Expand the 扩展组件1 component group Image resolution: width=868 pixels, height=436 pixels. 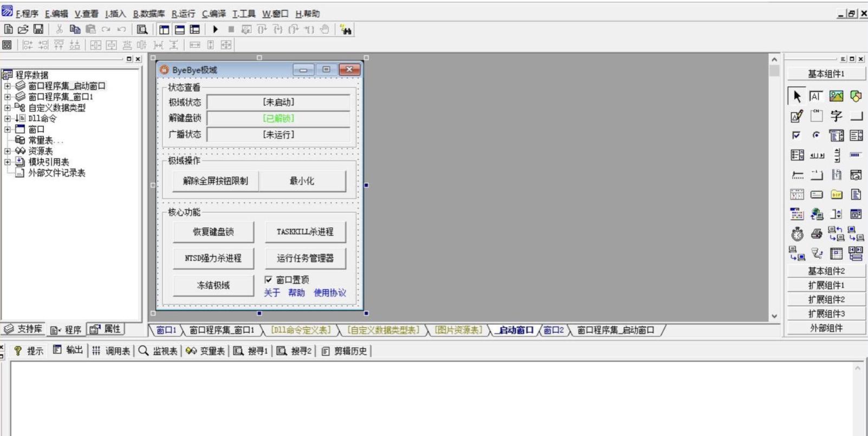tap(826, 285)
